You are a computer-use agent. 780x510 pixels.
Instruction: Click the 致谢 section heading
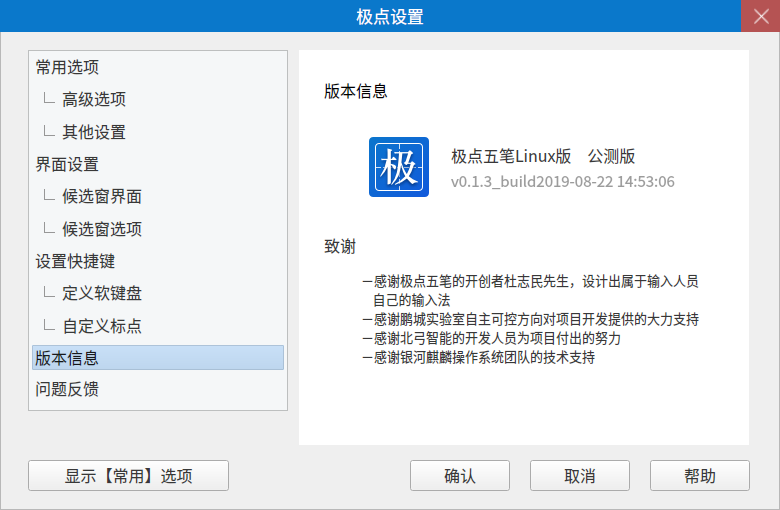click(x=340, y=246)
